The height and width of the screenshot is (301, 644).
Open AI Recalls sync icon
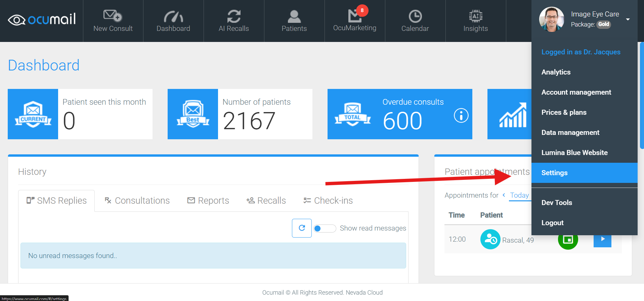pyautogui.click(x=234, y=16)
